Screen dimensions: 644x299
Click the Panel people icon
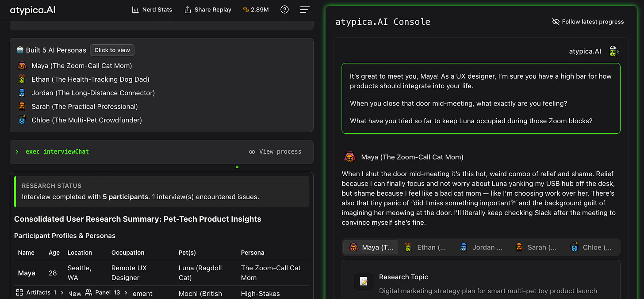[x=88, y=292]
